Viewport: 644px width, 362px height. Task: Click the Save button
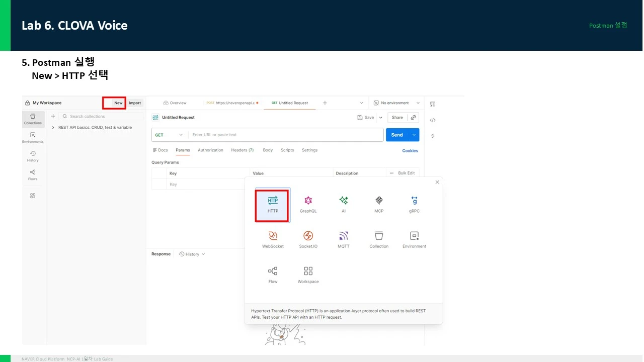coord(366,117)
